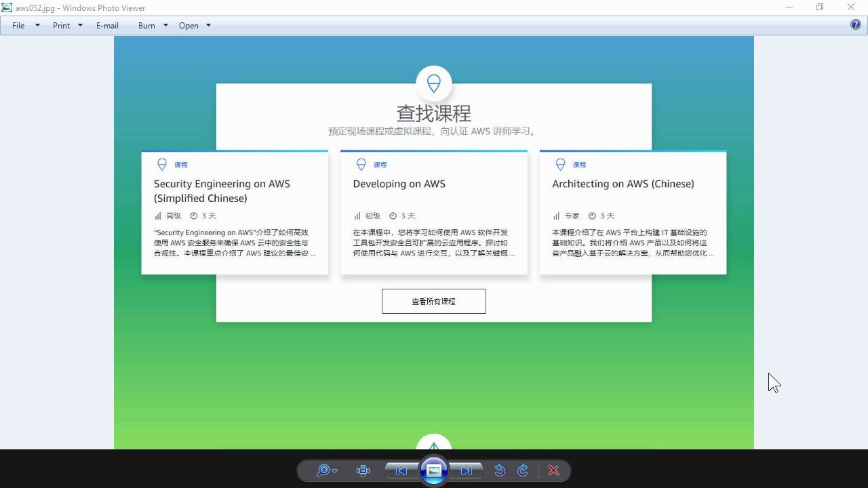Screen dimensions: 868x488
Task: Select the E-mail menu item
Action: pyautogui.click(x=107, y=25)
